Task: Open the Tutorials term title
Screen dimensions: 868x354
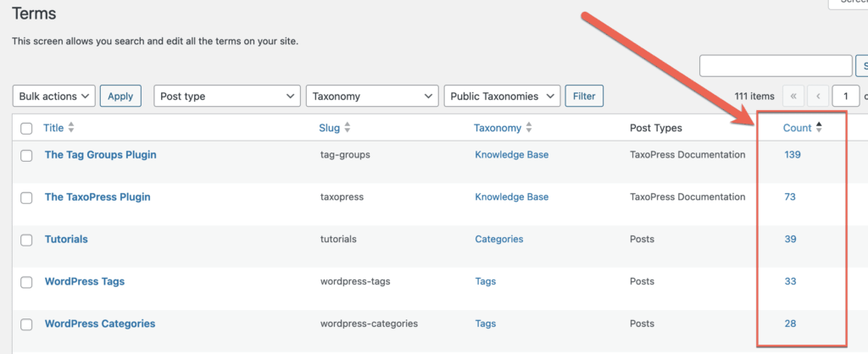Action: (x=66, y=239)
